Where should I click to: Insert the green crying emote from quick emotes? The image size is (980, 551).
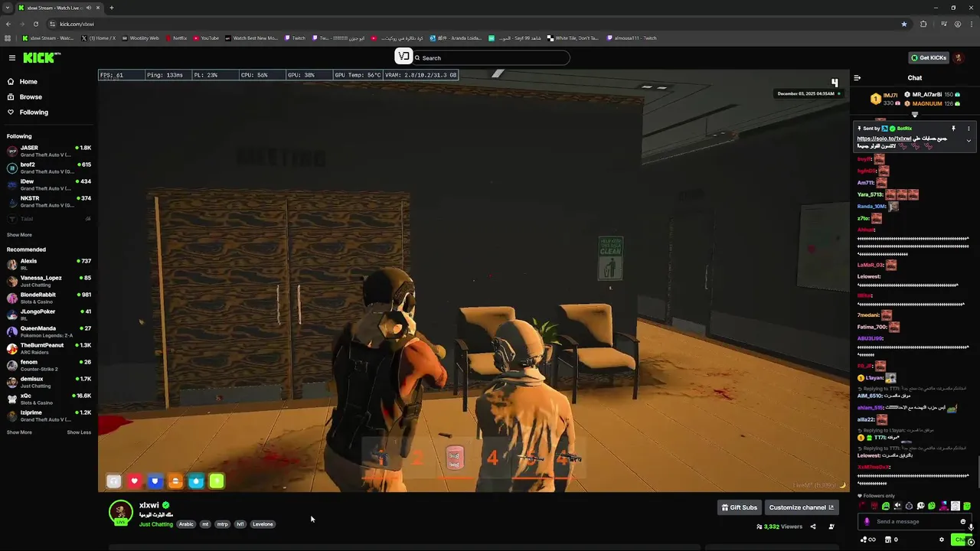[x=886, y=506]
